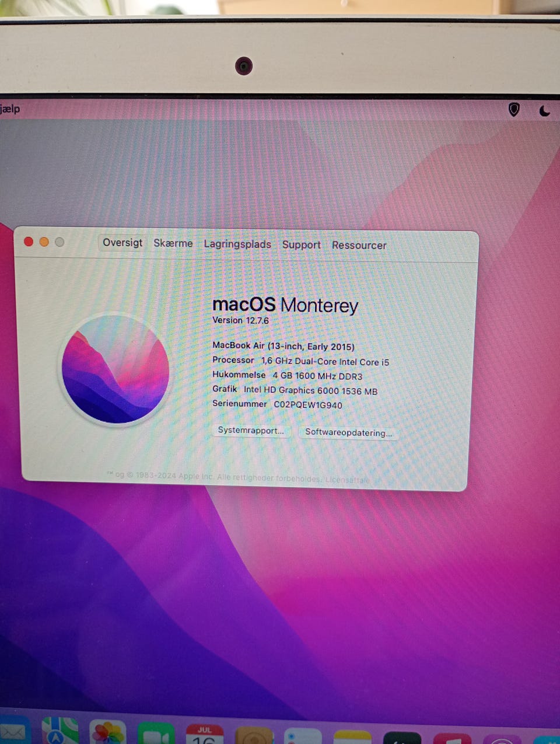Screen dimensions: 560x744
Task: Minimize window with the yellow button
Action: coord(44,242)
